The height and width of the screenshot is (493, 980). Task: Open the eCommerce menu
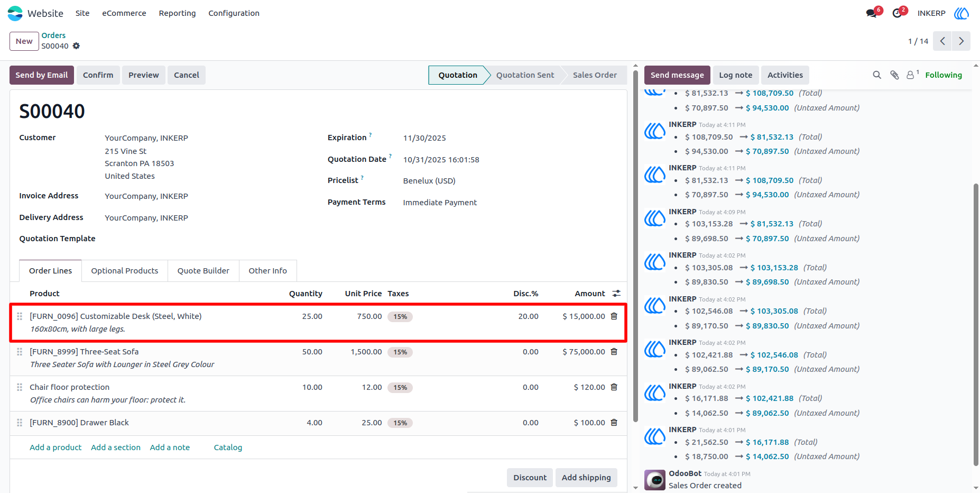(124, 13)
